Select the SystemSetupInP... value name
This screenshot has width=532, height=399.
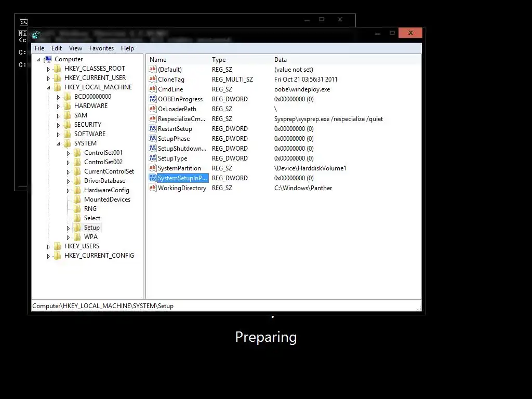coord(182,178)
